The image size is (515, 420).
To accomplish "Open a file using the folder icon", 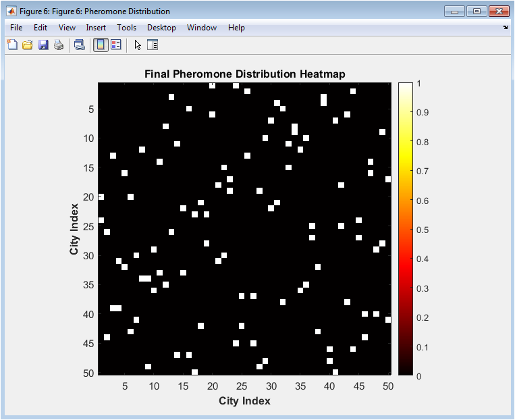I will pyautogui.click(x=28, y=45).
